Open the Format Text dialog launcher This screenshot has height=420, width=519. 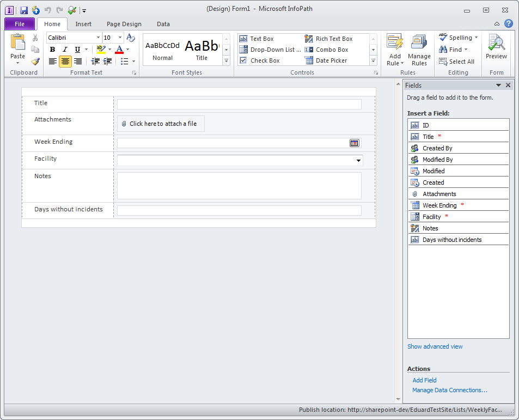tap(135, 73)
